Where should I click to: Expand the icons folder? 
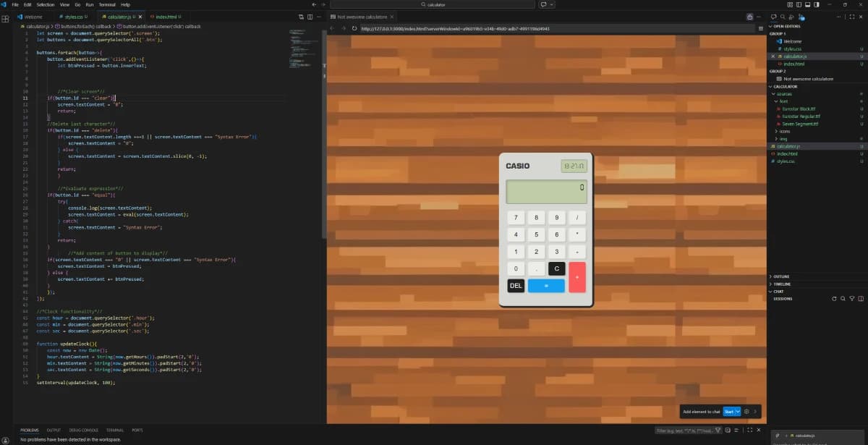[817, 131]
